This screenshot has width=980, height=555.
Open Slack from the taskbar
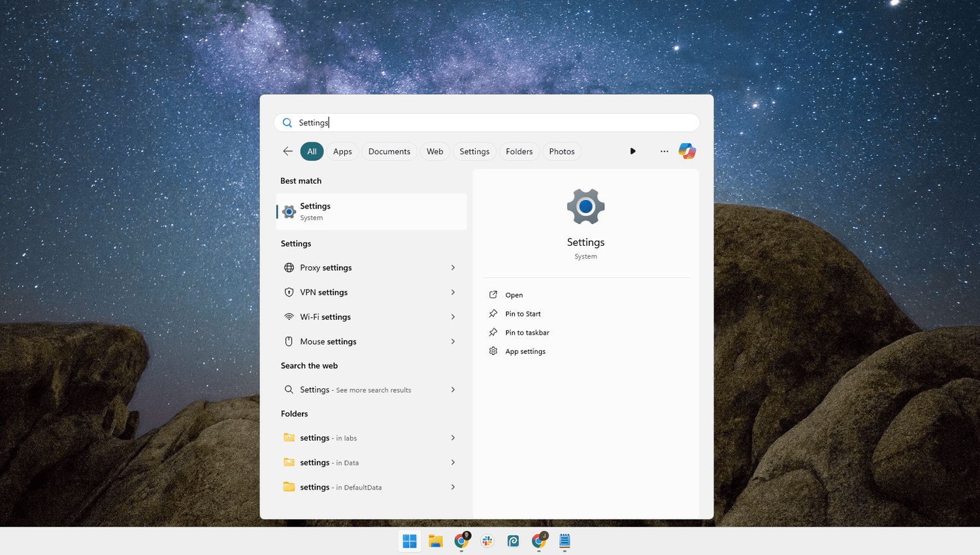point(487,541)
